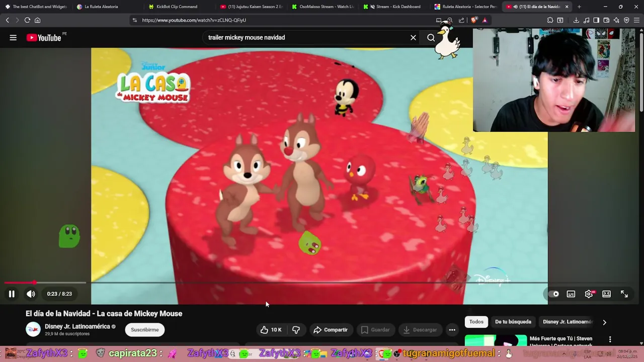Switch to La Ruleta Aleatoria tab

click(x=107, y=7)
